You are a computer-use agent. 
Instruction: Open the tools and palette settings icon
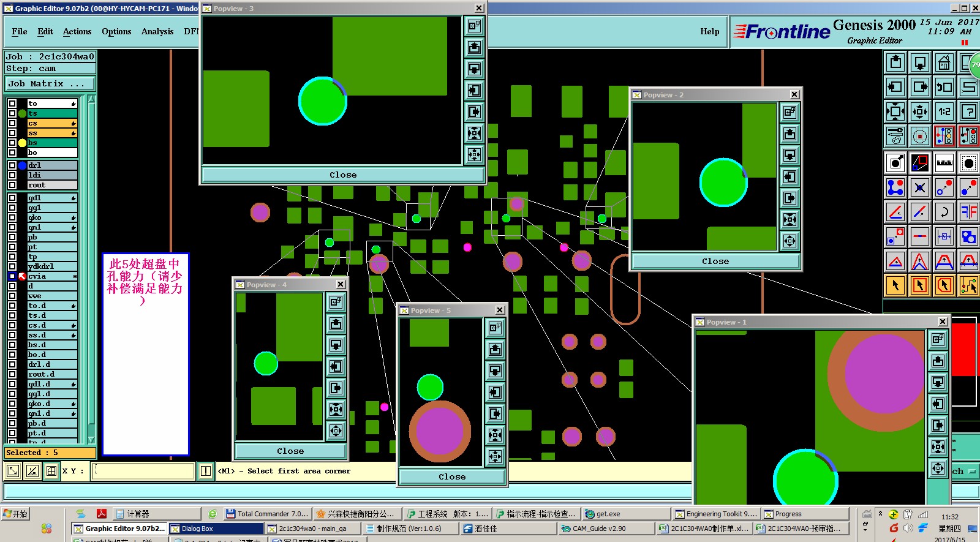(895, 136)
